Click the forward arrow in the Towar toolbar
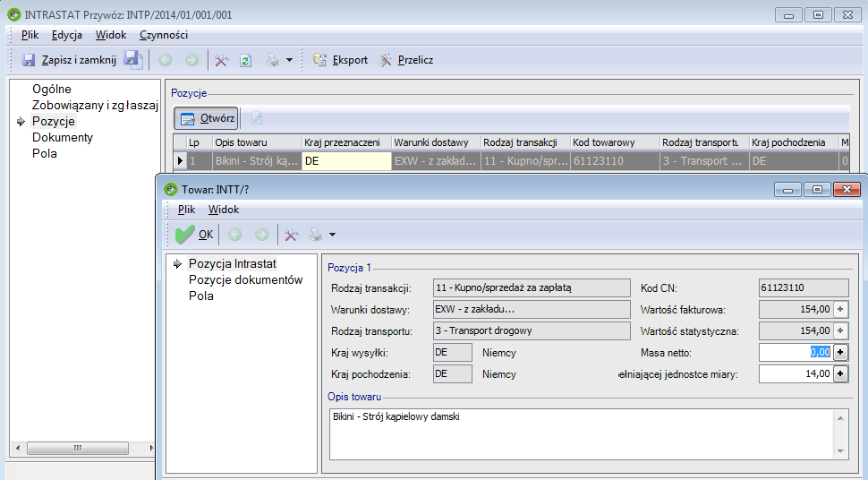Image resolution: width=868 pixels, height=480 pixels. pos(261,235)
